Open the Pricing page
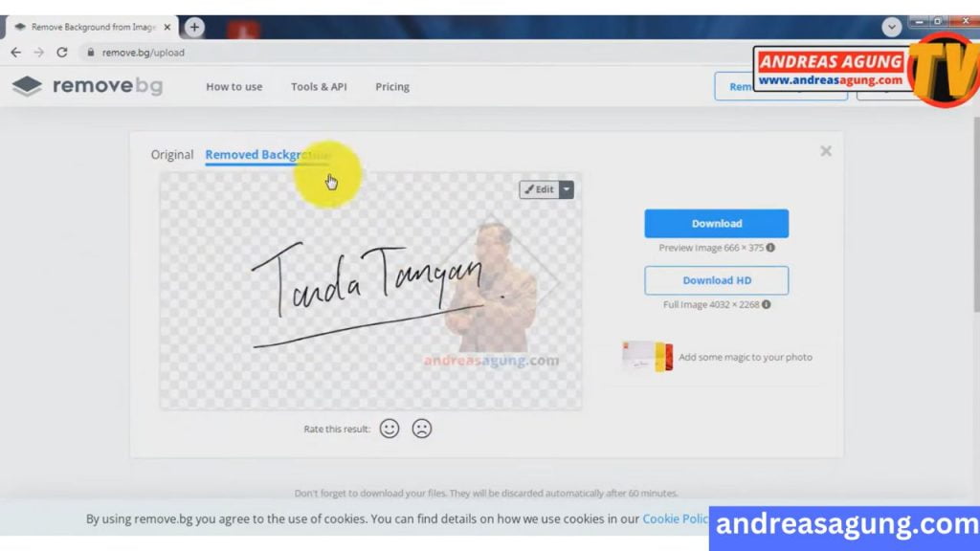Screen dimensions: 980x551 click(x=392, y=86)
